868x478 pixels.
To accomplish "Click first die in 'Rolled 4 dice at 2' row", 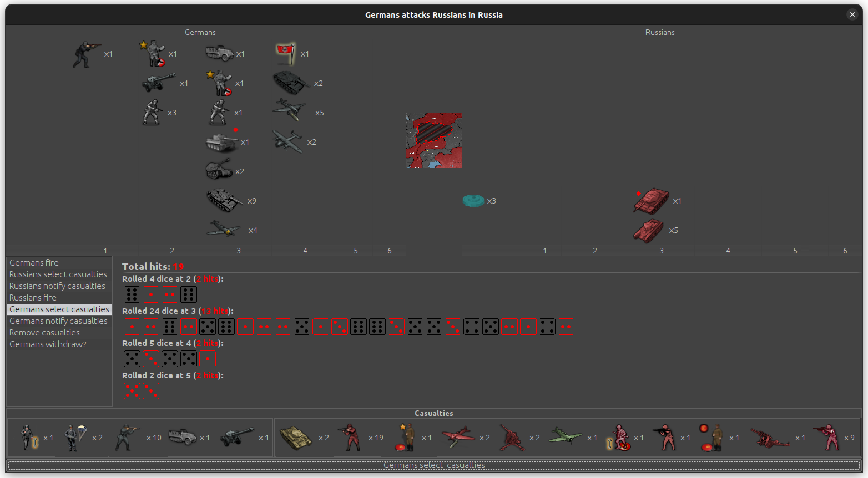I will [132, 294].
